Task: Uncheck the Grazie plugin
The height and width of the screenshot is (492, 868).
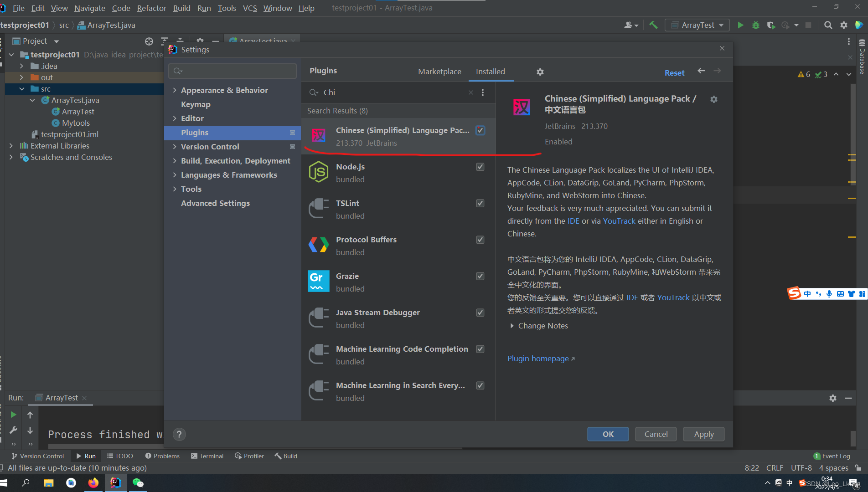Action: click(x=480, y=276)
